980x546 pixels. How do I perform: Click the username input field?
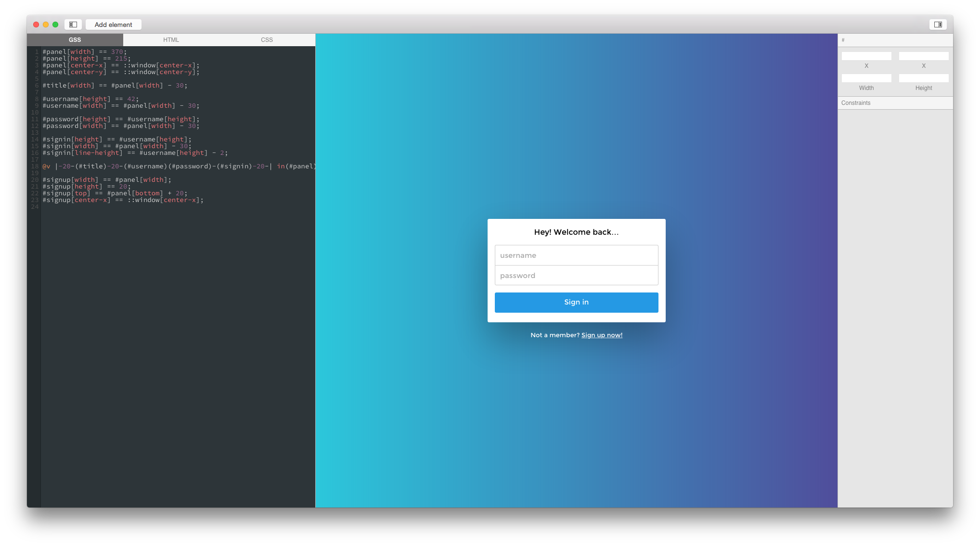tap(576, 255)
